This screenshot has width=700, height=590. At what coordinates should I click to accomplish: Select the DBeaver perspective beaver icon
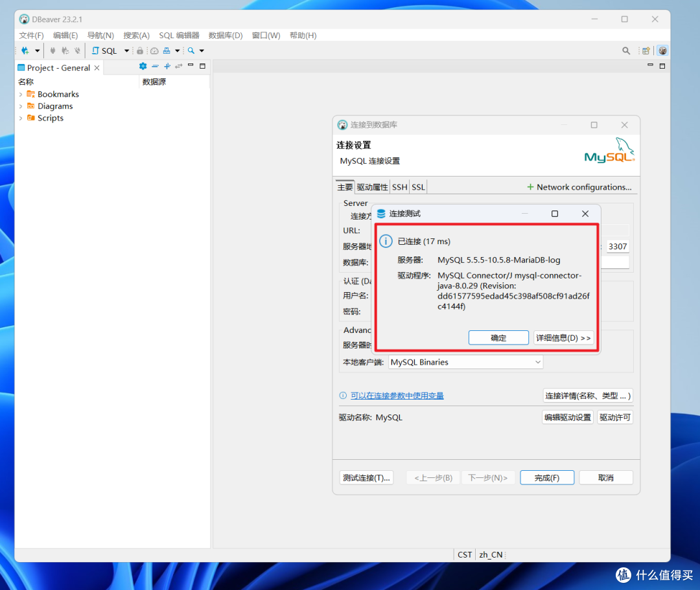(662, 51)
